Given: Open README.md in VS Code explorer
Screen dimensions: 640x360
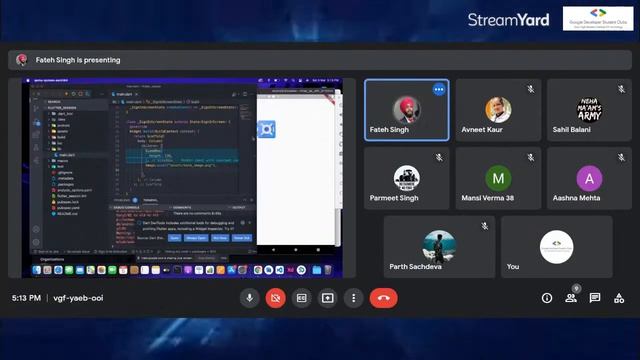Looking at the screenshot, I should click(67, 213).
